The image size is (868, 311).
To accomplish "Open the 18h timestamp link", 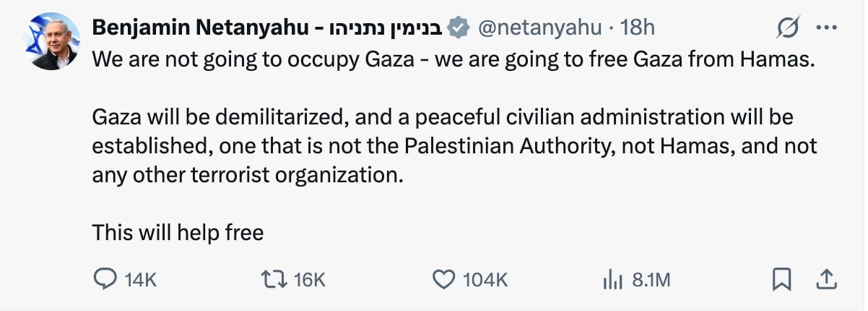I will [638, 28].
